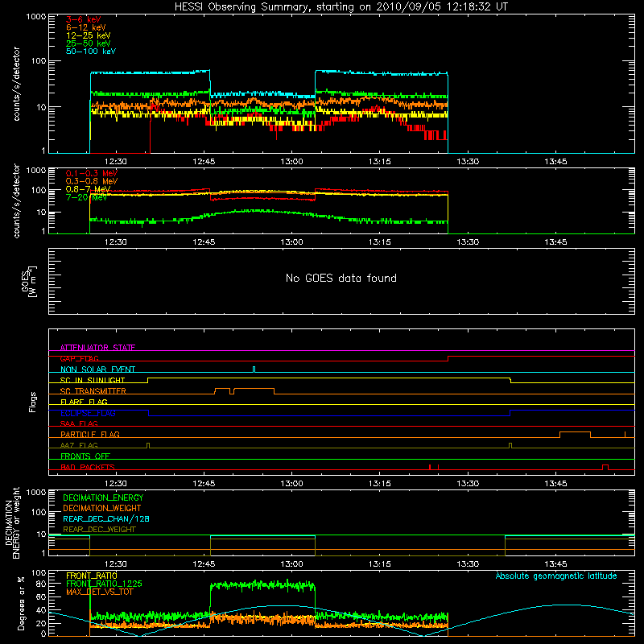Click the ECLIPSE_FLAG label

tap(88, 413)
